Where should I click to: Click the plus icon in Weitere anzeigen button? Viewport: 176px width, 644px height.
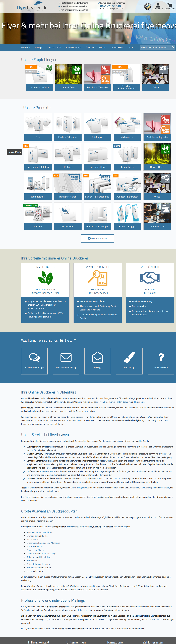[x=89, y=238]
